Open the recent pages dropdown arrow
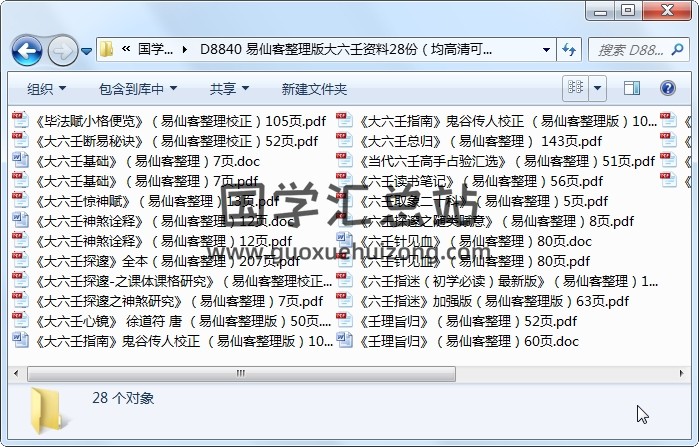The image size is (699, 447). point(86,52)
